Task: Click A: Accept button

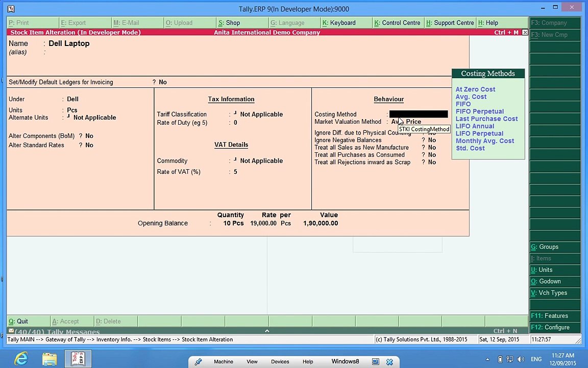Action: (72, 321)
